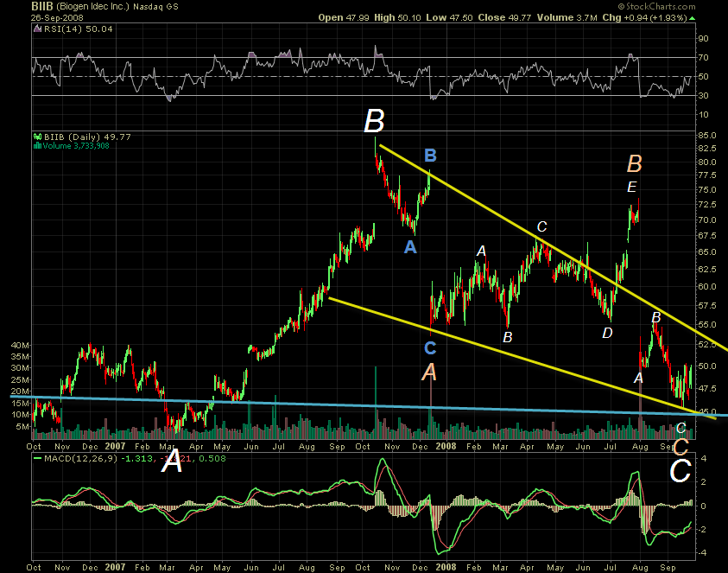
Task: Click the MACD axis label "-4"
Action: point(703,553)
